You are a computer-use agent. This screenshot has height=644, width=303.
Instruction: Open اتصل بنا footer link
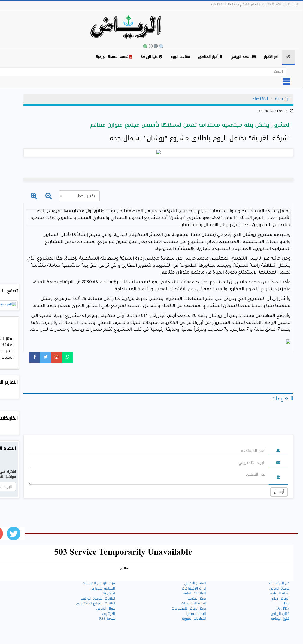(x=109, y=593)
